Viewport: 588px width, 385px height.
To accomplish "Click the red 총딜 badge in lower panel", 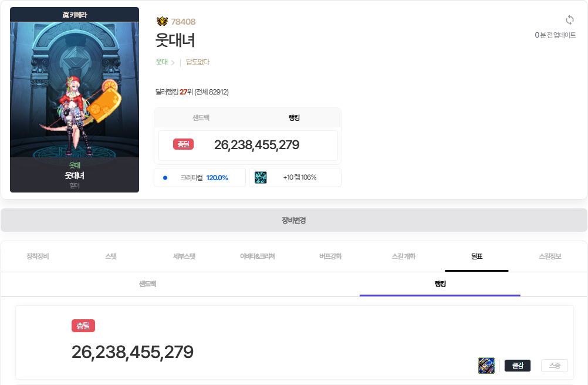I will point(83,326).
